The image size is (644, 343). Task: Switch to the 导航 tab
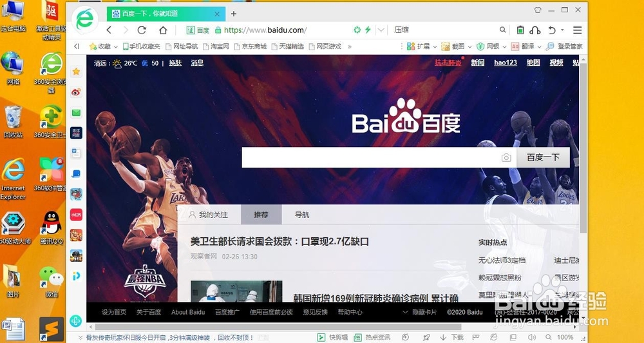coord(302,215)
